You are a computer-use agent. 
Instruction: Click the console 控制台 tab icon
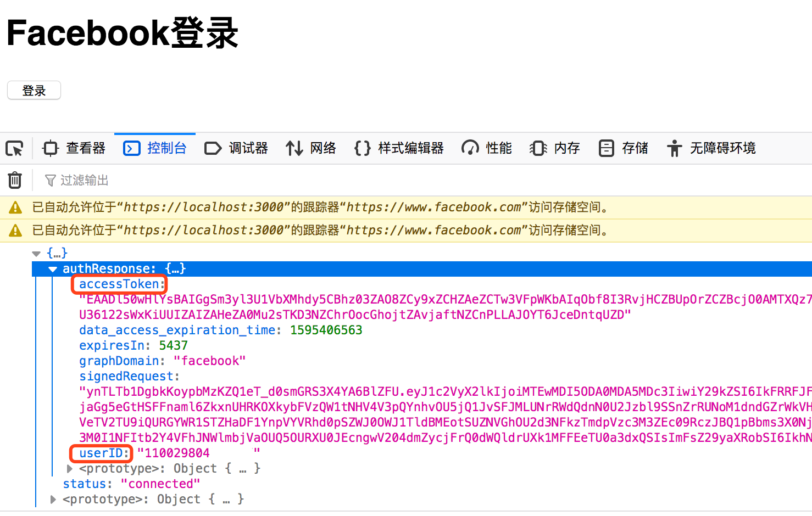coord(132,148)
